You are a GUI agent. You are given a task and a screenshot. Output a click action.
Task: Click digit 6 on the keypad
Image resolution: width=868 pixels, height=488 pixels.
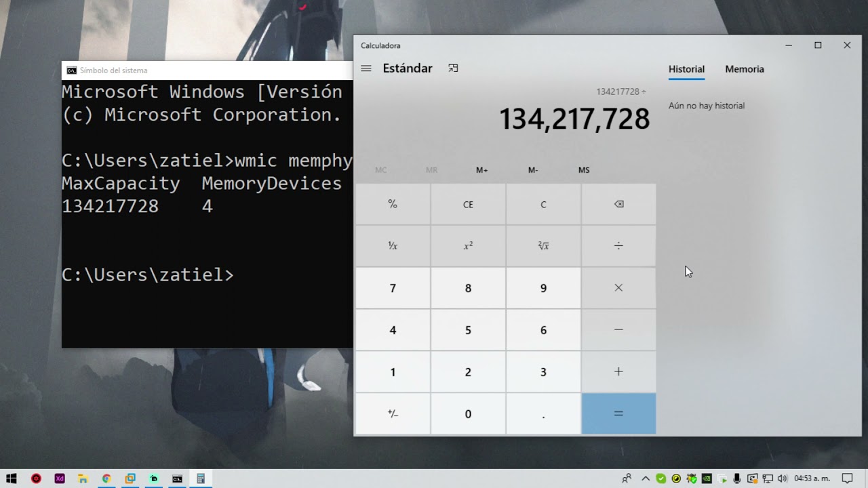[543, 330]
